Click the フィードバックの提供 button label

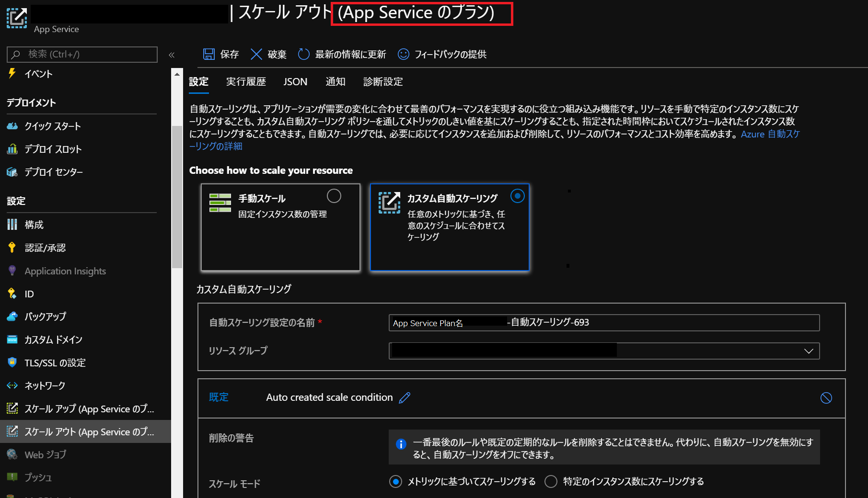[451, 55]
